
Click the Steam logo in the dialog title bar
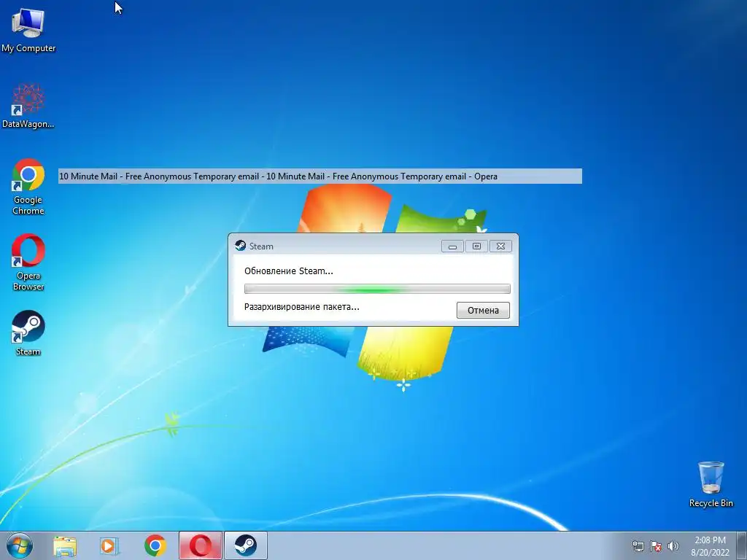tap(241, 246)
